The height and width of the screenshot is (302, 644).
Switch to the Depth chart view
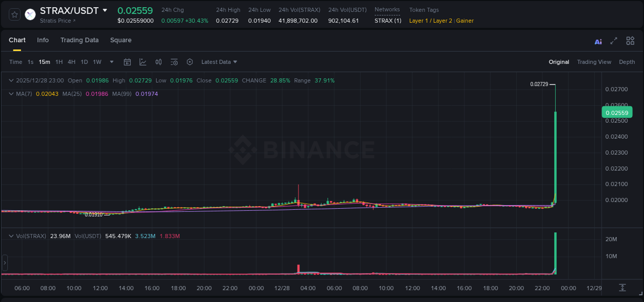626,62
